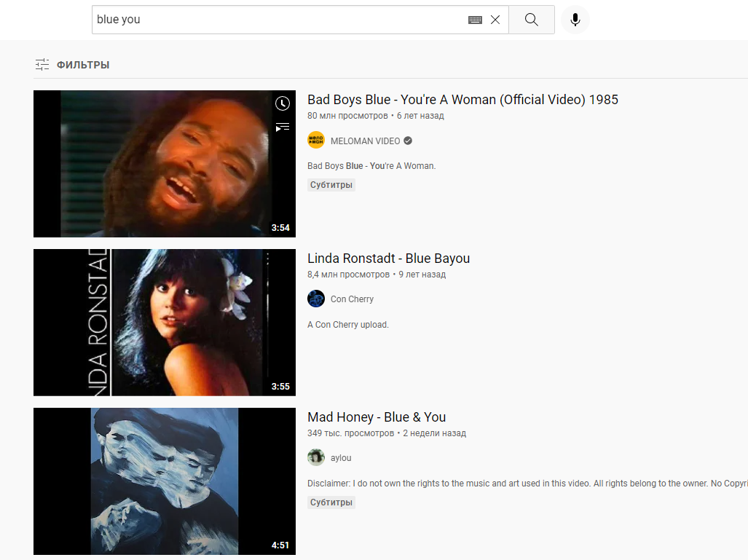This screenshot has width=748, height=560.
Task: Go to the aylou channel name
Action: [341, 458]
